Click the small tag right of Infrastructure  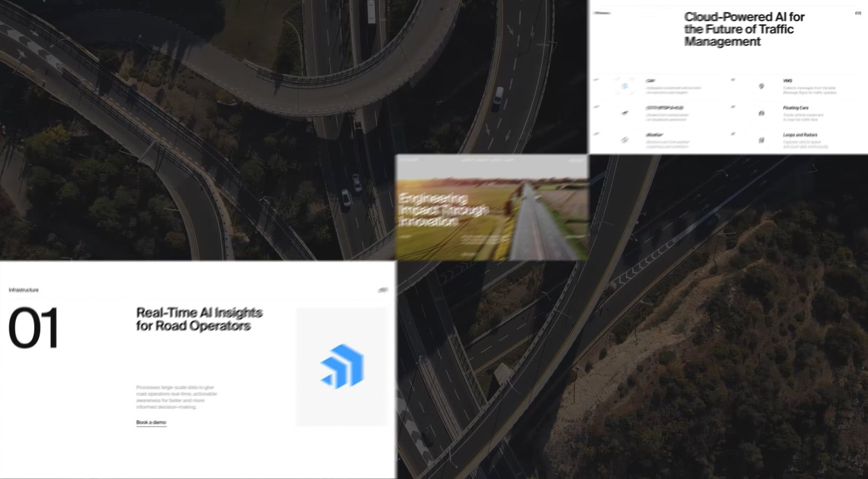383,290
